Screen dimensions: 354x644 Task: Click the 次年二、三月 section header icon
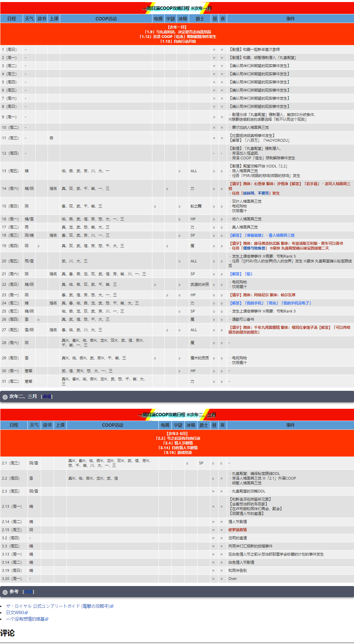click(x=5, y=397)
